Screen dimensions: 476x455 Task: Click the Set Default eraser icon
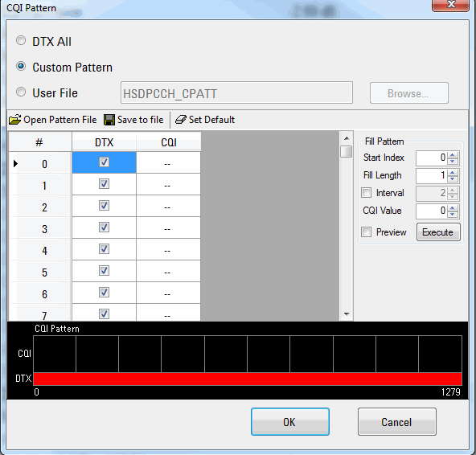181,120
